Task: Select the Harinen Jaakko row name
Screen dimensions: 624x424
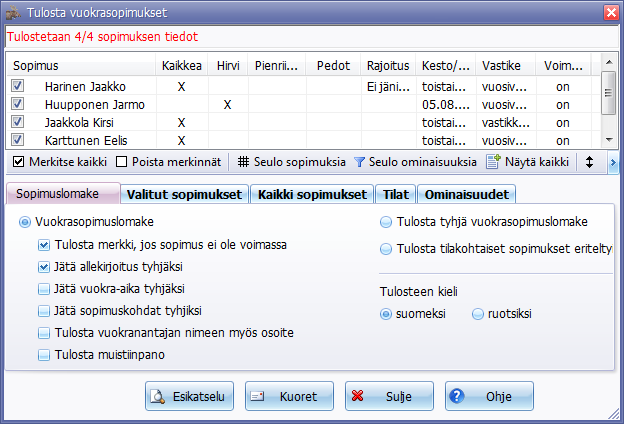Action: (x=85, y=86)
